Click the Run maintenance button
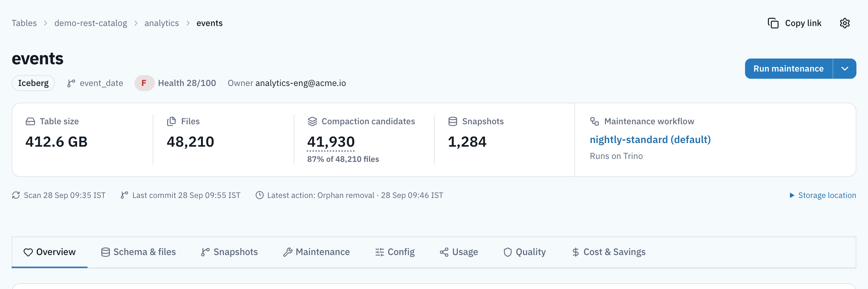 pyautogui.click(x=789, y=69)
